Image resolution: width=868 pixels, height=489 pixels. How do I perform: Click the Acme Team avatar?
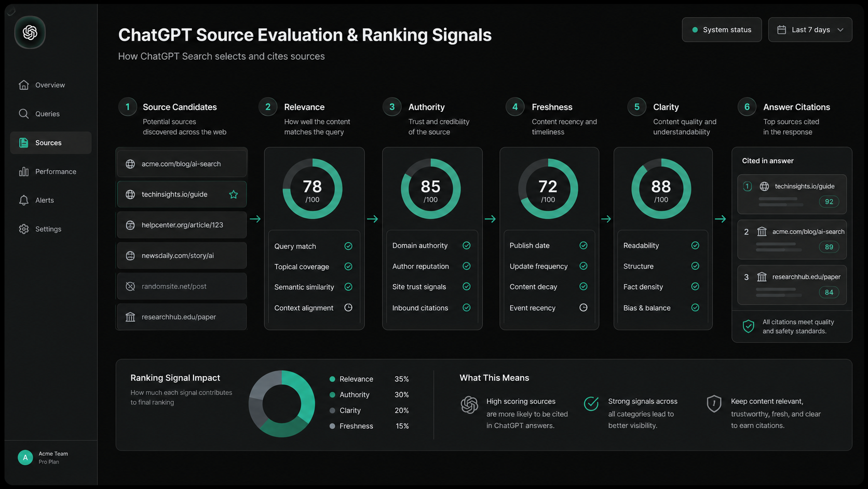[x=25, y=457]
